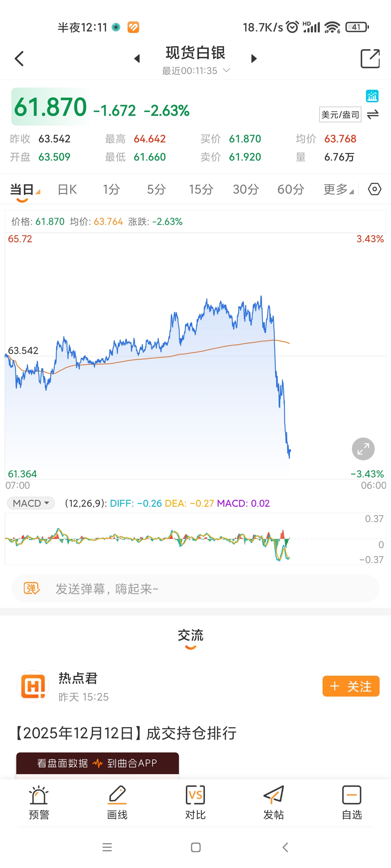The image size is (391, 868).
Task: Follow 热点君 with the 关注 button
Action: (x=351, y=686)
